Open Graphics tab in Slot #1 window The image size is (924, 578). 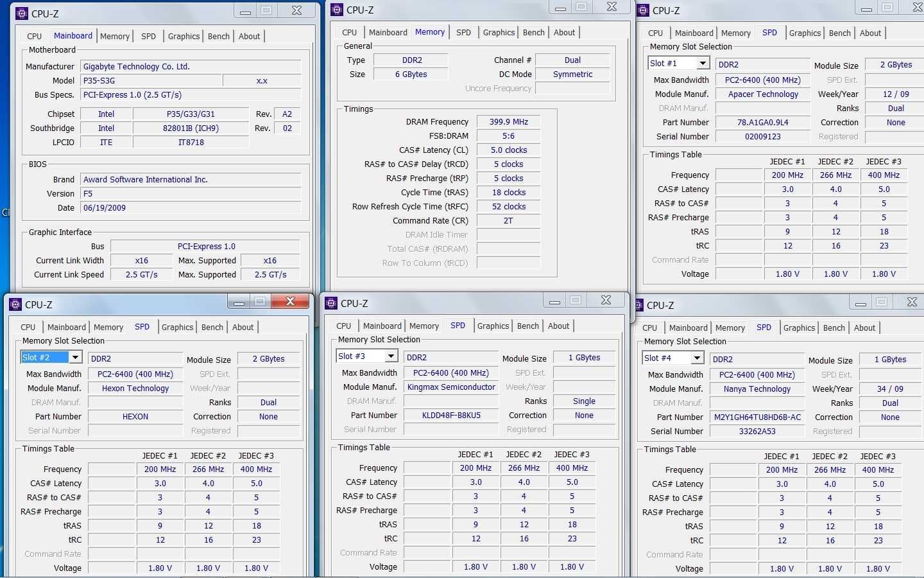pos(805,33)
